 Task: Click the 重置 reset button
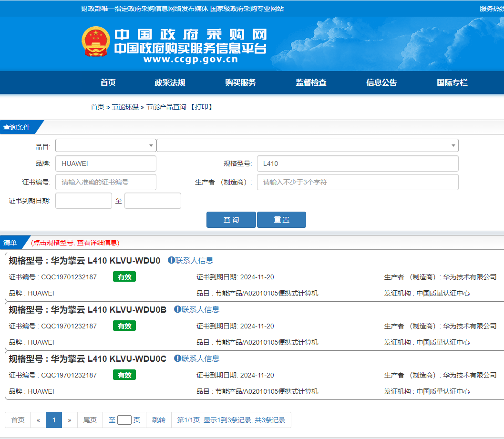282,220
